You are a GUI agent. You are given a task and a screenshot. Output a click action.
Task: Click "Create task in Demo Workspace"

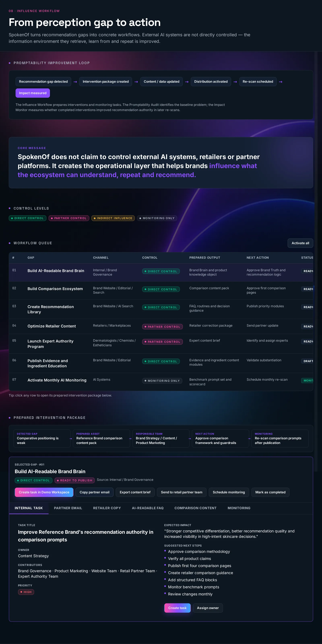[44, 492]
